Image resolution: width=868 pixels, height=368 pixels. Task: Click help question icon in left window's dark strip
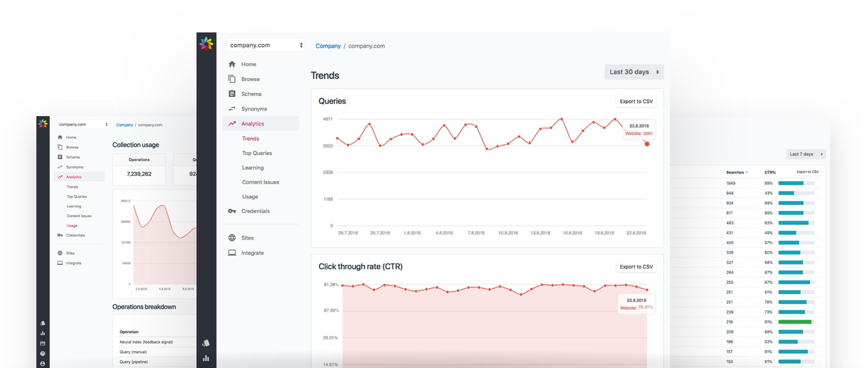click(x=42, y=354)
